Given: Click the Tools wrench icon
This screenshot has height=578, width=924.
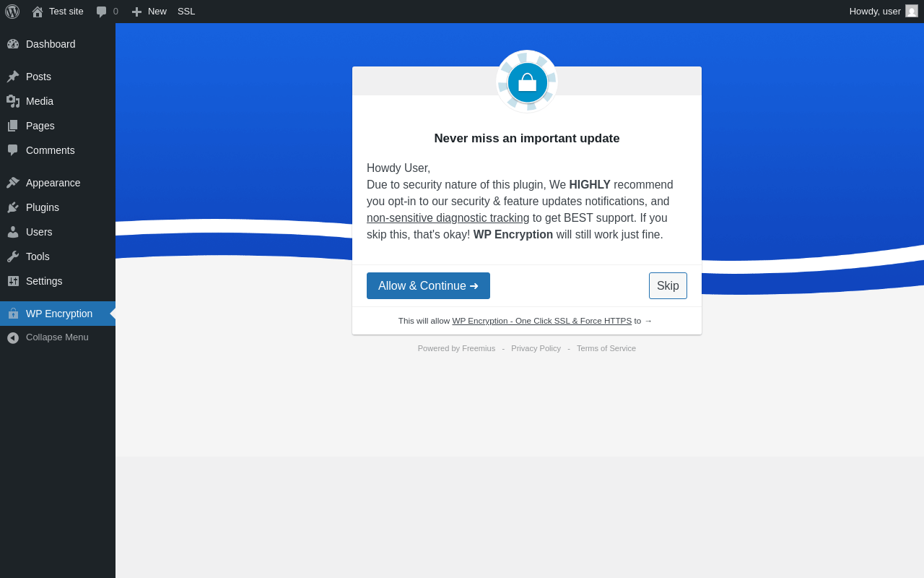Looking at the screenshot, I should tap(13, 256).
